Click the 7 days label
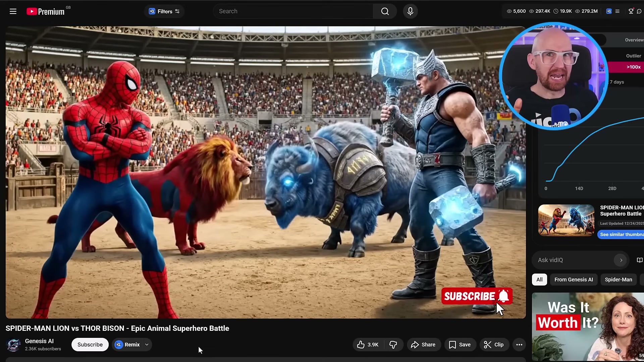644x362 pixels. tap(617, 82)
